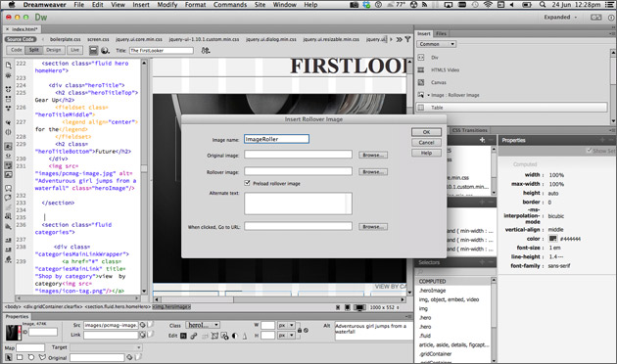This screenshot has width=617, height=364.
Task: Click the Open Documents icon in code toolbar
Action: 8,65
